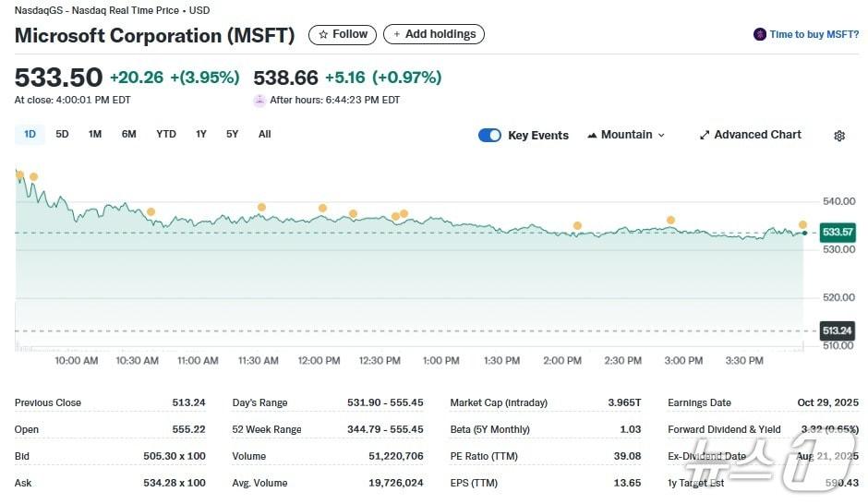Open the Advanced Chart link
868x504 pixels.
pos(757,135)
